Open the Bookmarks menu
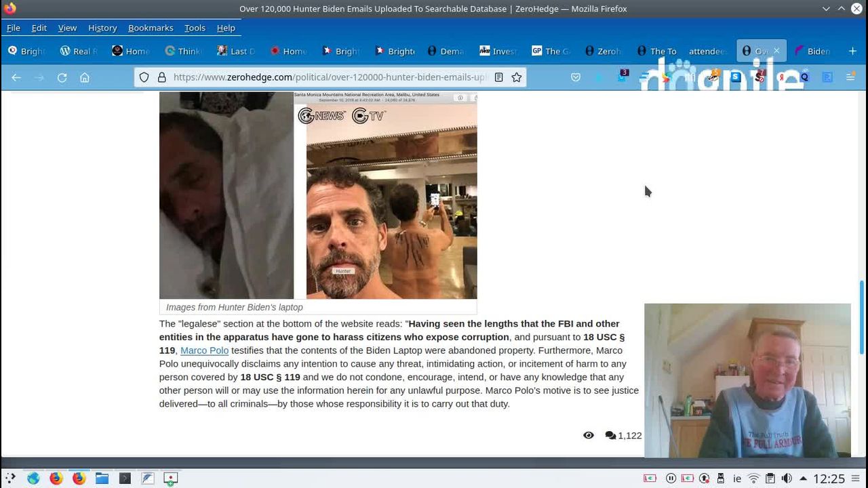The height and width of the screenshot is (488, 868). pos(151,28)
